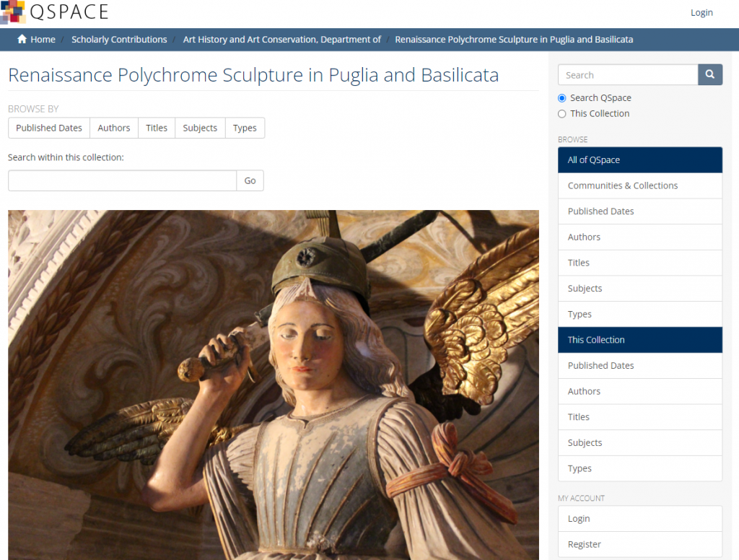Open Scholarly Contributions breadcrumb link
Image resolution: width=739 pixels, height=560 pixels.
point(119,40)
